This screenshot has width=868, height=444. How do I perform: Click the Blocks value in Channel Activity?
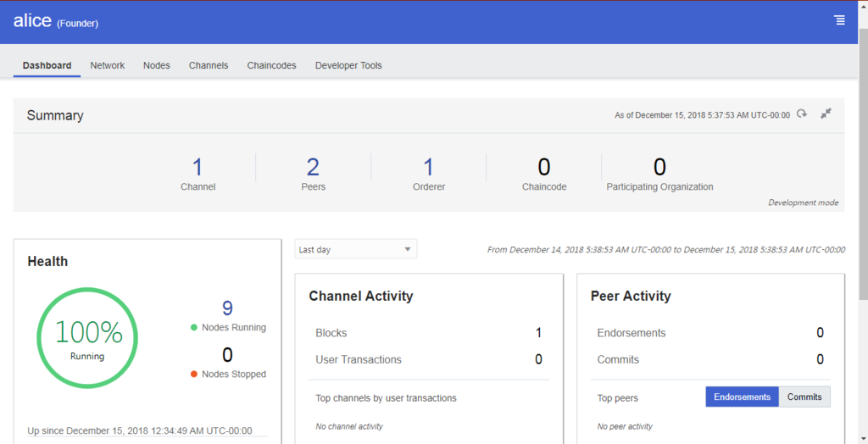pyautogui.click(x=538, y=333)
